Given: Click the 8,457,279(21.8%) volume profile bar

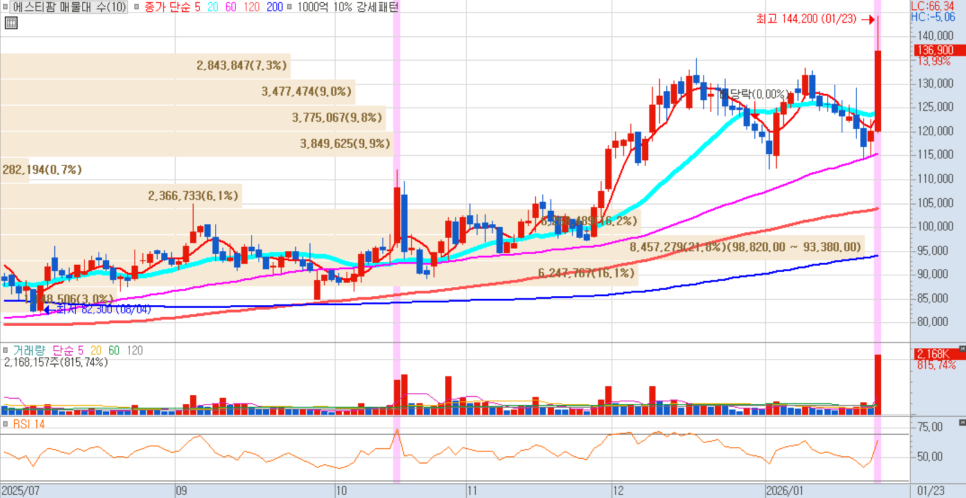Looking at the screenshot, I should (x=432, y=247).
